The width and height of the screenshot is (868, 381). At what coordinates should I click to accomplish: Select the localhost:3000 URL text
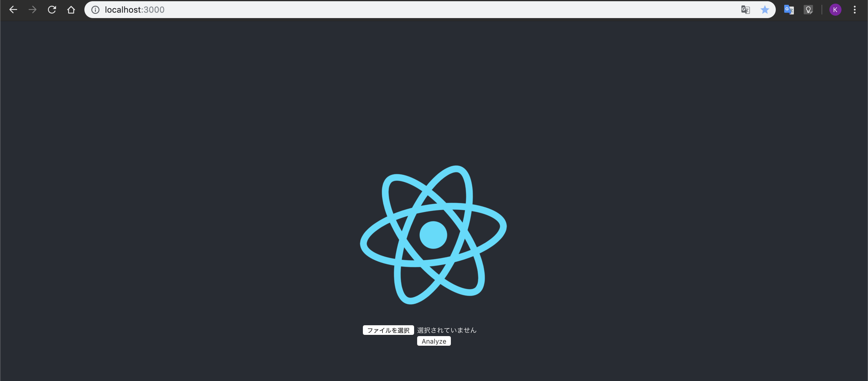point(134,10)
